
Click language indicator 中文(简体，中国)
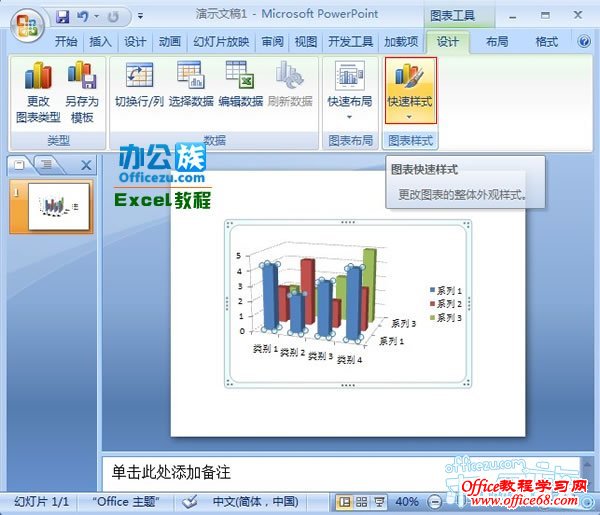pos(255,501)
